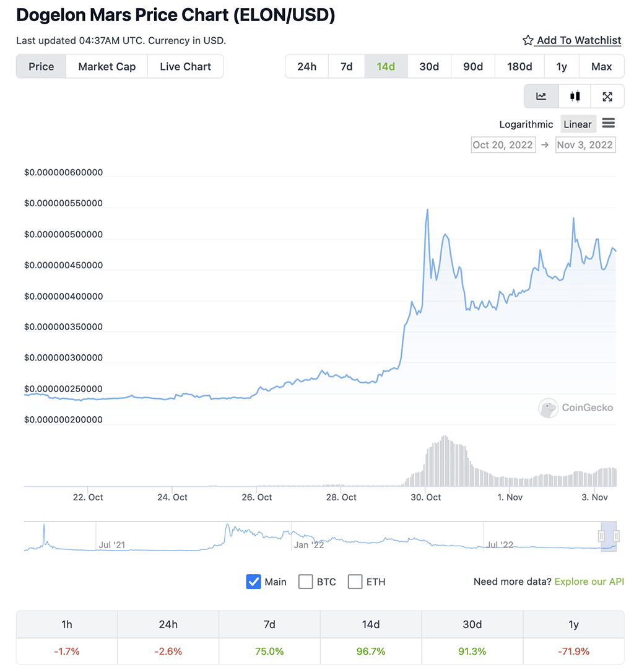634x672 pixels.
Task: Switch to candlestick chart icon
Action: click(575, 97)
